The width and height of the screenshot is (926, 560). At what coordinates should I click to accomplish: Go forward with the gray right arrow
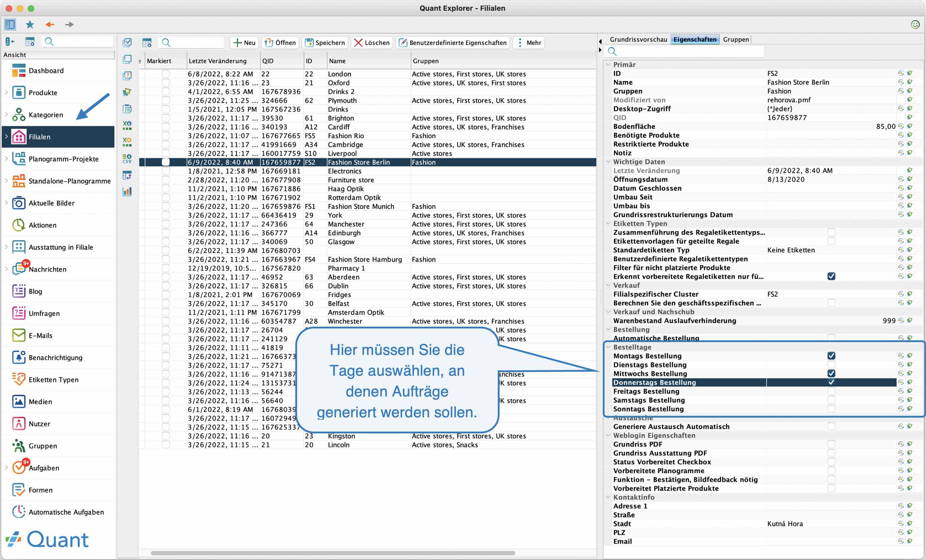pos(69,24)
